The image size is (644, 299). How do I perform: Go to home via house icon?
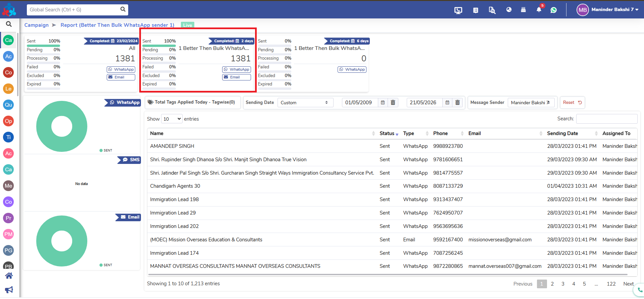(x=9, y=276)
